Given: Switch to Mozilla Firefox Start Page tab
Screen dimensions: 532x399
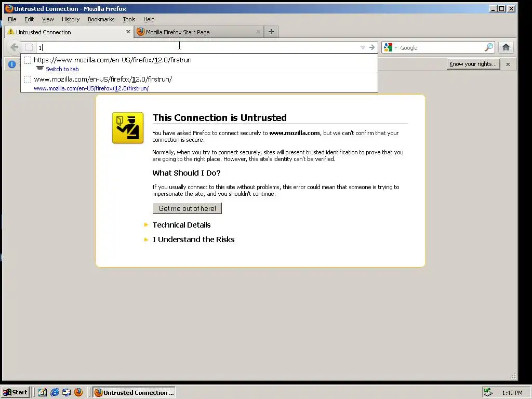Looking at the screenshot, I should pos(198,32).
